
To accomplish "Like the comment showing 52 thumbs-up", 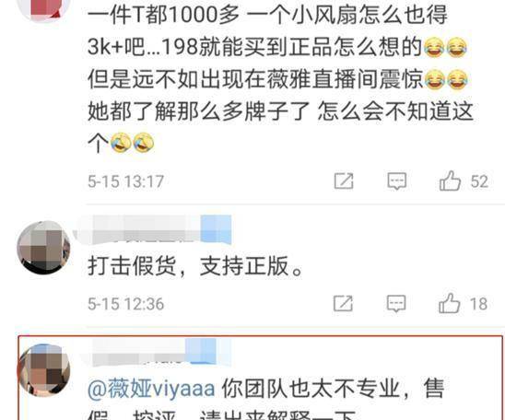I will click(450, 181).
